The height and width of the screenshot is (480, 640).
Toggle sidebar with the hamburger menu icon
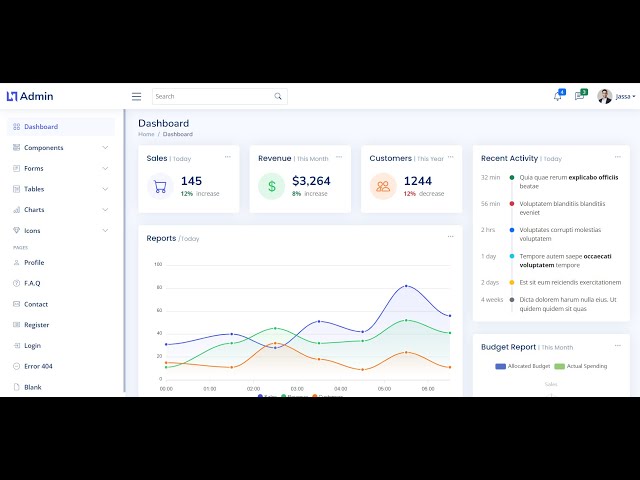click(x=136, y=96)
